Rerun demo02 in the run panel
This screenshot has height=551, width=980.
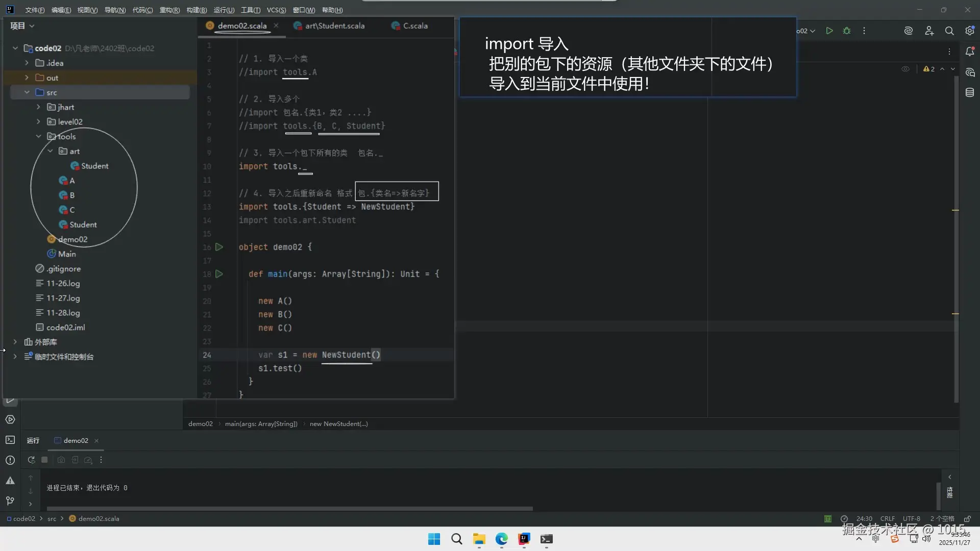[31, 460]
